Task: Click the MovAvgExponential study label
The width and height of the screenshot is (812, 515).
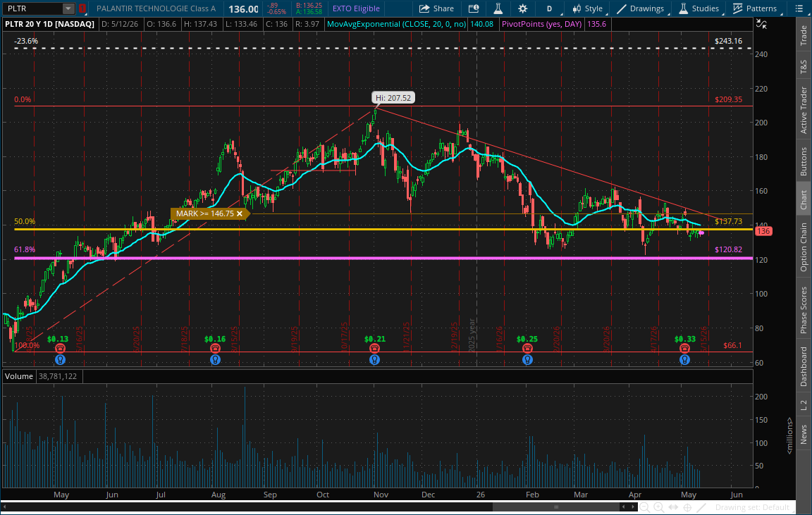Action: click(396, 24)
